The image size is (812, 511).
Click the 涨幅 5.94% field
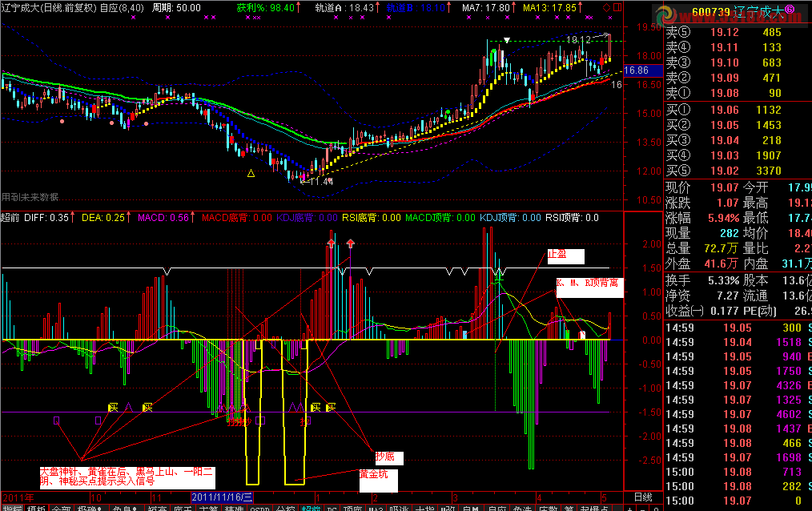point(702,218)
